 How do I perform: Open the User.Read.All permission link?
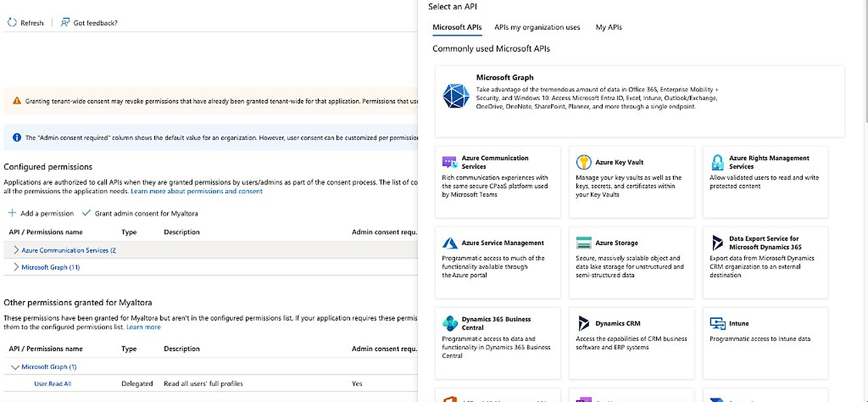click(x=53, y=384)
